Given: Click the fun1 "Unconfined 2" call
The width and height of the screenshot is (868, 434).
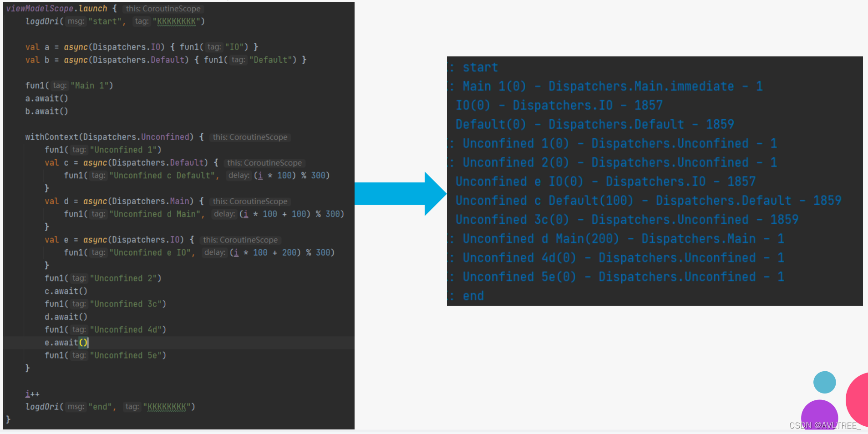Looking at the screenshot, I should [103, 278].
